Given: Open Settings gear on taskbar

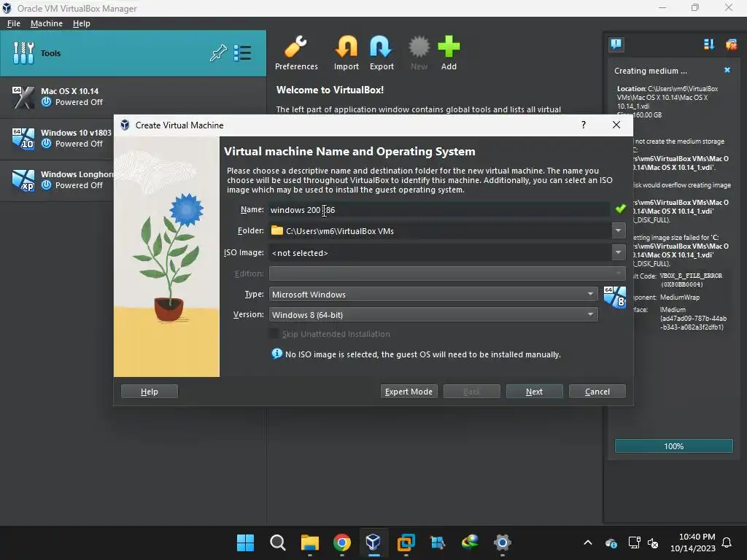Looking at the screenshot, I should coord(502,542).
